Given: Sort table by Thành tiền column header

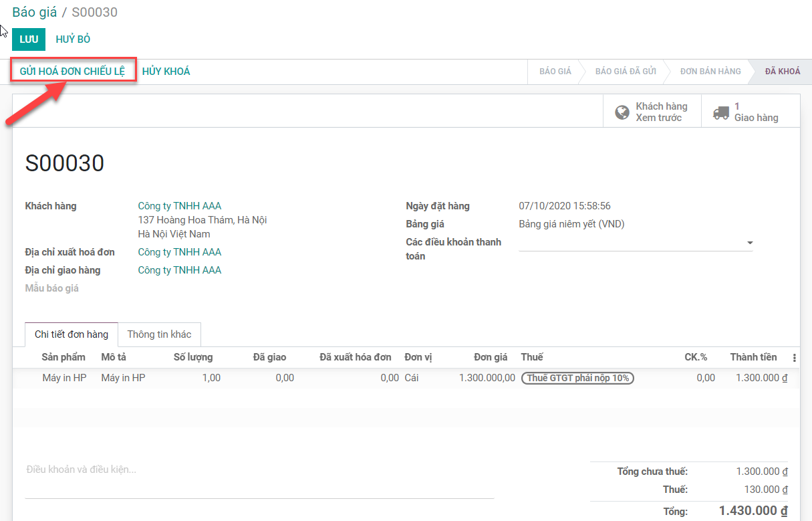Looking at the screenshot, I should 753,357.
